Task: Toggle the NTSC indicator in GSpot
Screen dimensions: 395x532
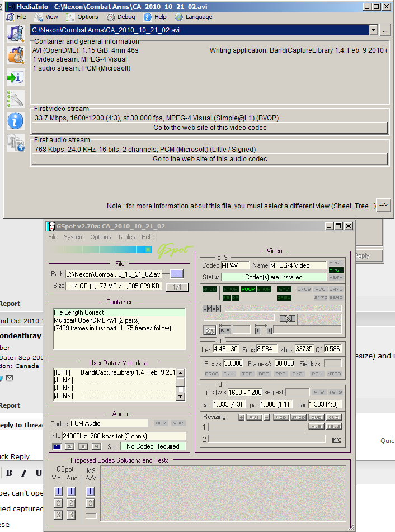Action: click(334, 374)
